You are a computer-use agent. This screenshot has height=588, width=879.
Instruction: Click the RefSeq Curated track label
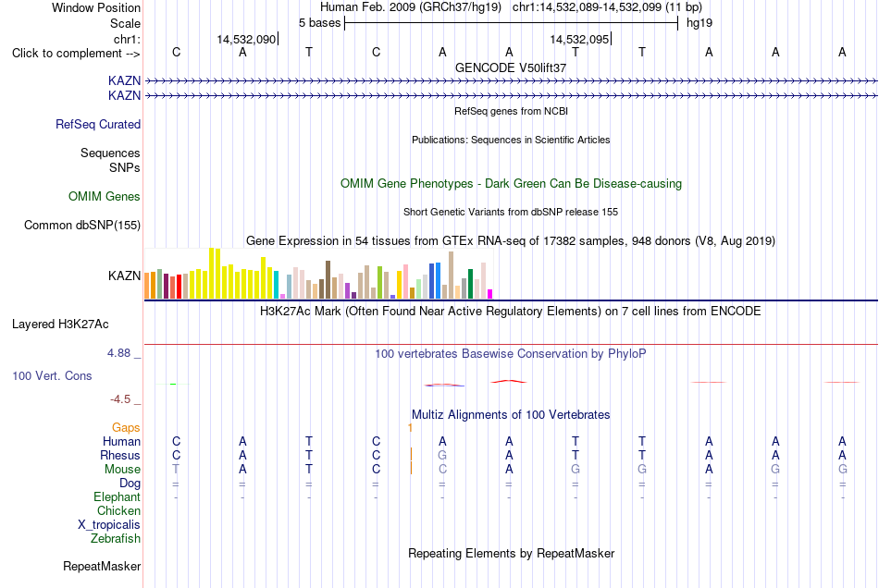[98, 124]
